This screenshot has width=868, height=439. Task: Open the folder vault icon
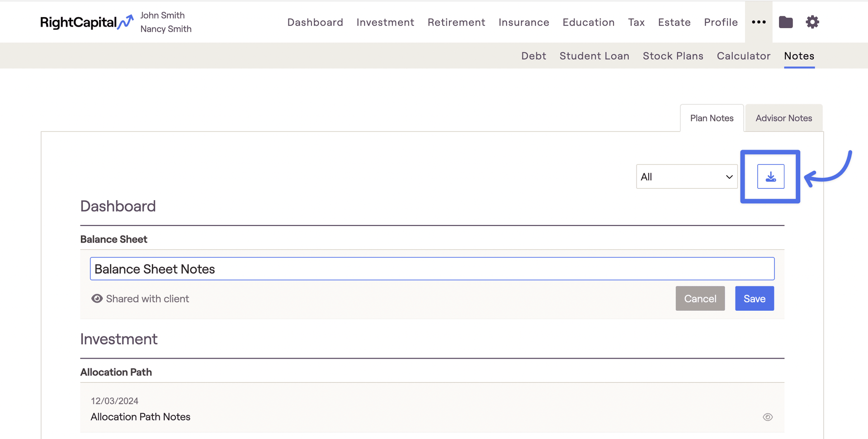point(786,22)
